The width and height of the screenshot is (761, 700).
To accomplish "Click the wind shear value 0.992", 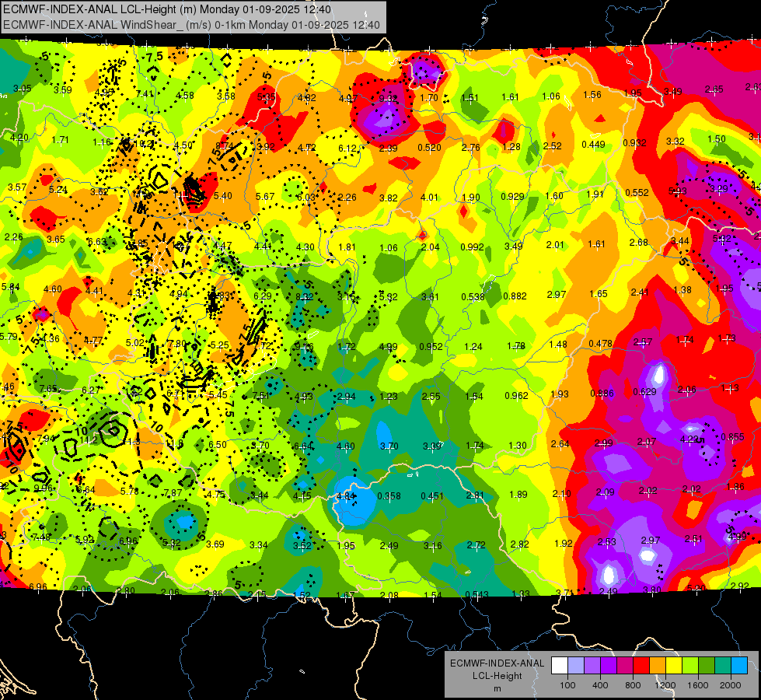I will (x=473, y=247).
